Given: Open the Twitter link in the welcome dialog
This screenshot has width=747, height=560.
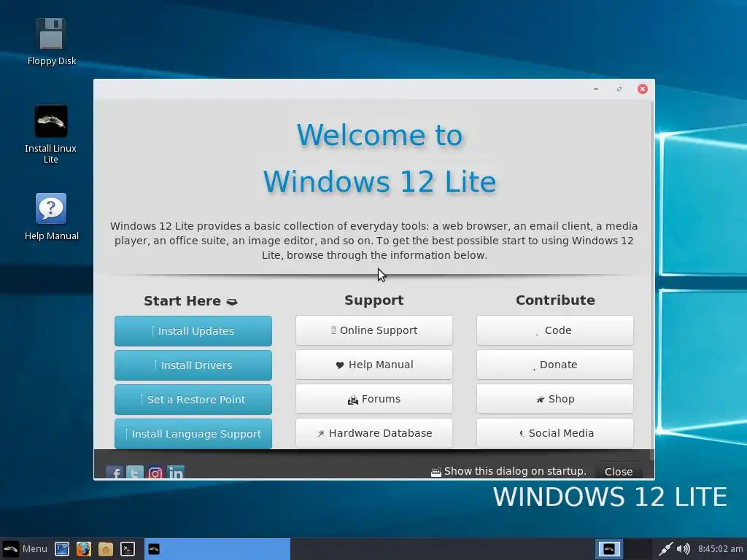Looking at the screenshot, I should [135, 472].
